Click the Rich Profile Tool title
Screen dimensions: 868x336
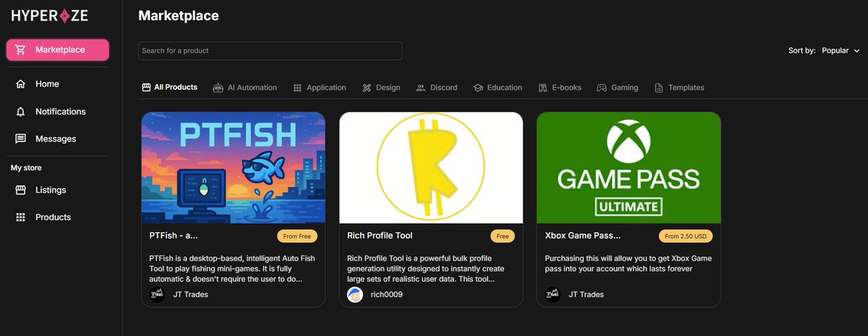[380, 236]
